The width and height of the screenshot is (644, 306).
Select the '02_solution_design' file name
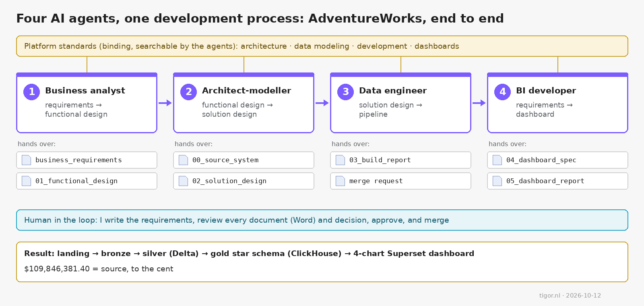[x=229, y=181]
